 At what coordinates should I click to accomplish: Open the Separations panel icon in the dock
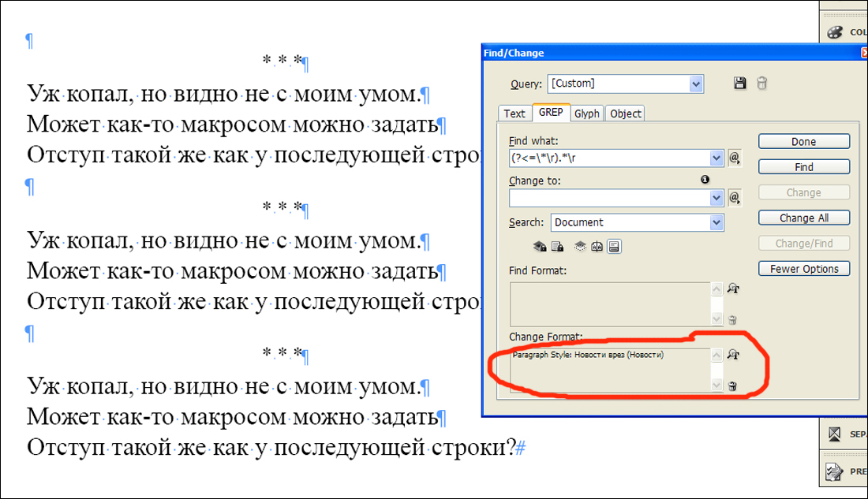[835, 434]
